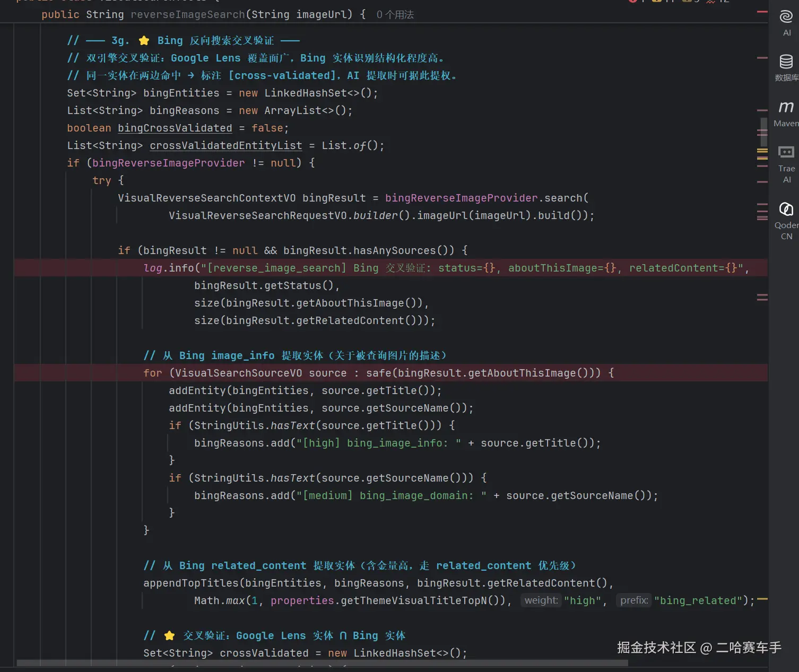The height and width of the screenshot is (672, 799).
Task: Click the "[high] bing_image_info: " string
Action: pyautogui.click(x=379, y=443)
